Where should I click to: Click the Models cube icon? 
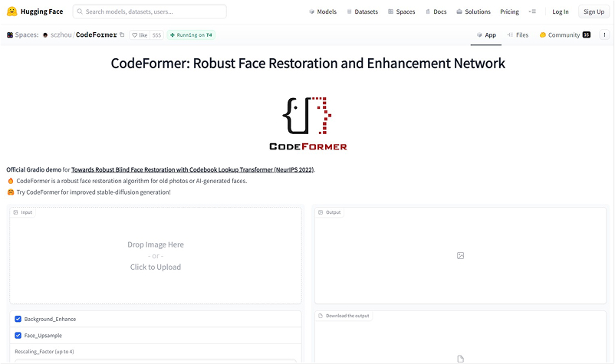click(x=312, y=11)
